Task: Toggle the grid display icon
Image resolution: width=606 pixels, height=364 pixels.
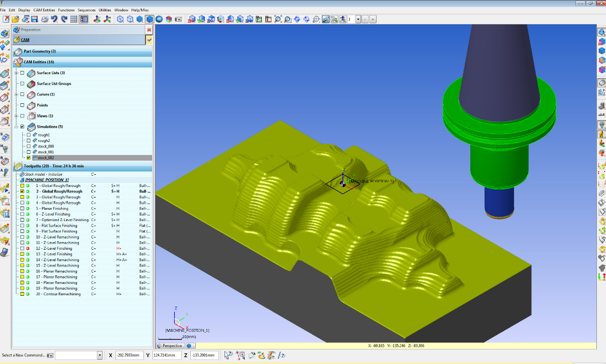Action: click(x=74, y=19)
